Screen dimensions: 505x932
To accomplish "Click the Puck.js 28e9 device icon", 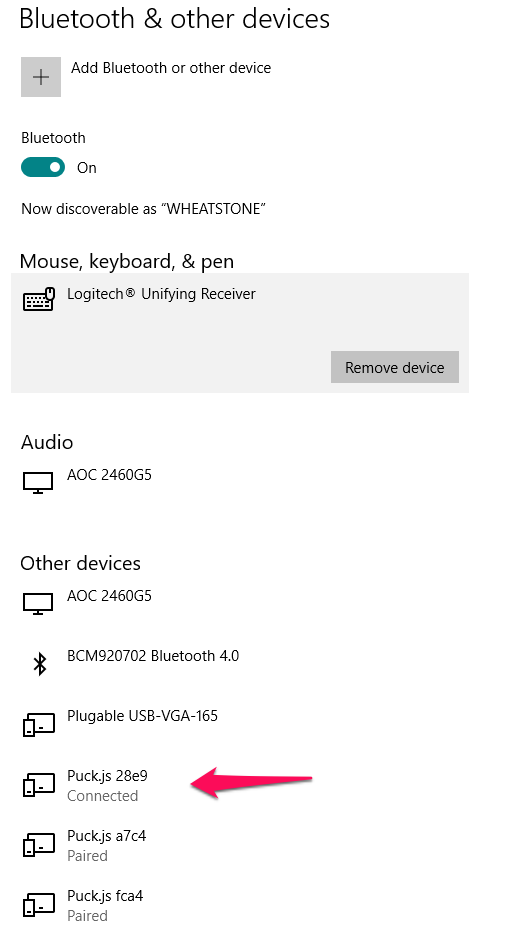I will coord(39,784).
